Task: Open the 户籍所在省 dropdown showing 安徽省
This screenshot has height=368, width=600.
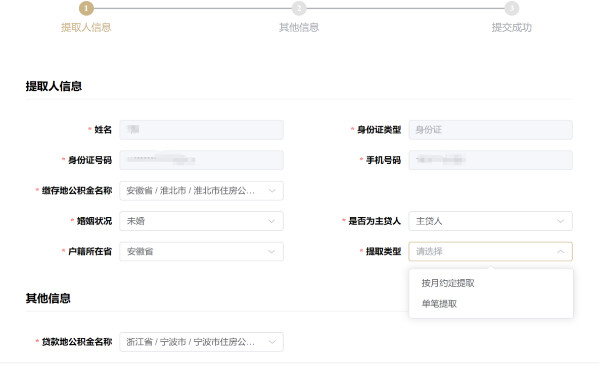Action: (201, 251)
